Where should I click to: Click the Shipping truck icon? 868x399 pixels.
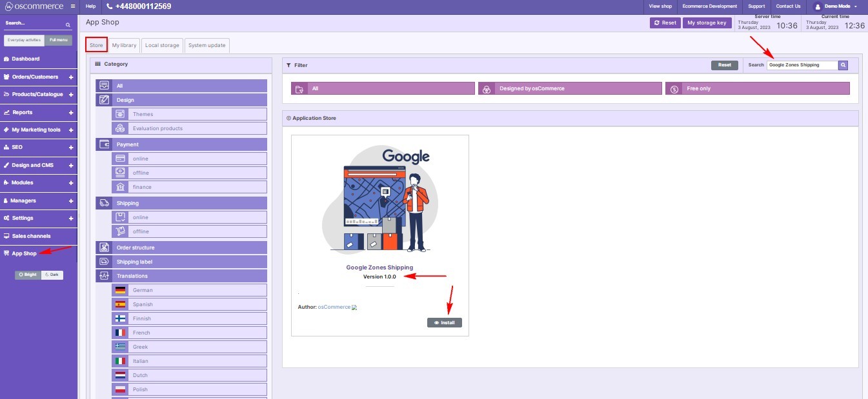[x=104, y=203]
